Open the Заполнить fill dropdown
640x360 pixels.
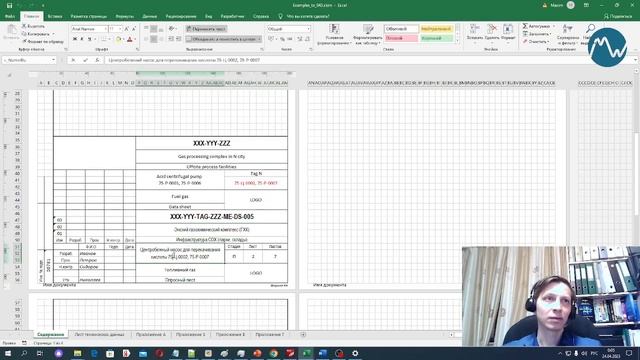[x=537, y=34]
